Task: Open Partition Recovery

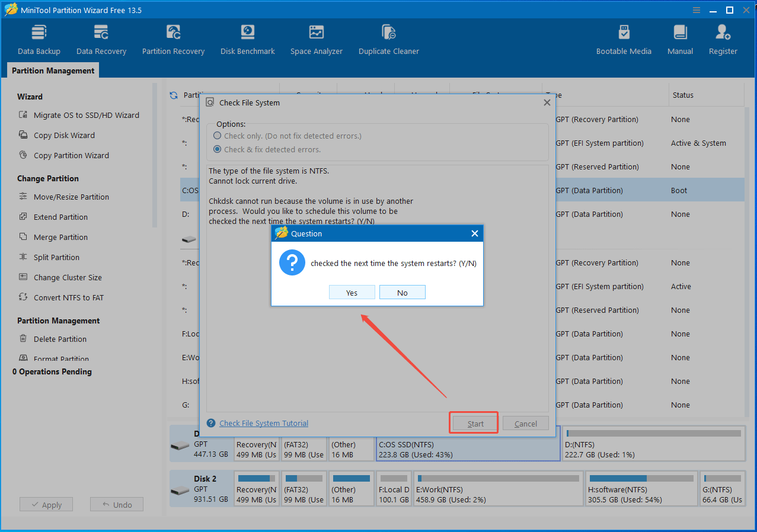Action: click(x=173, y=39)
